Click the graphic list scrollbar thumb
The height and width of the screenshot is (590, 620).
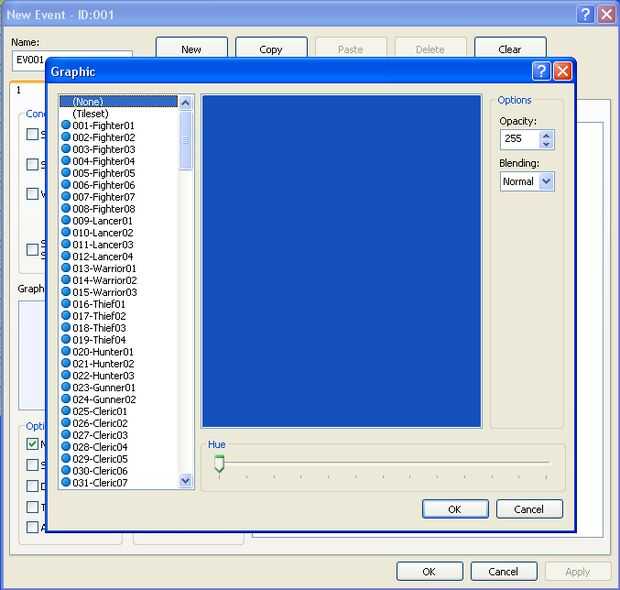coord(185,140)
